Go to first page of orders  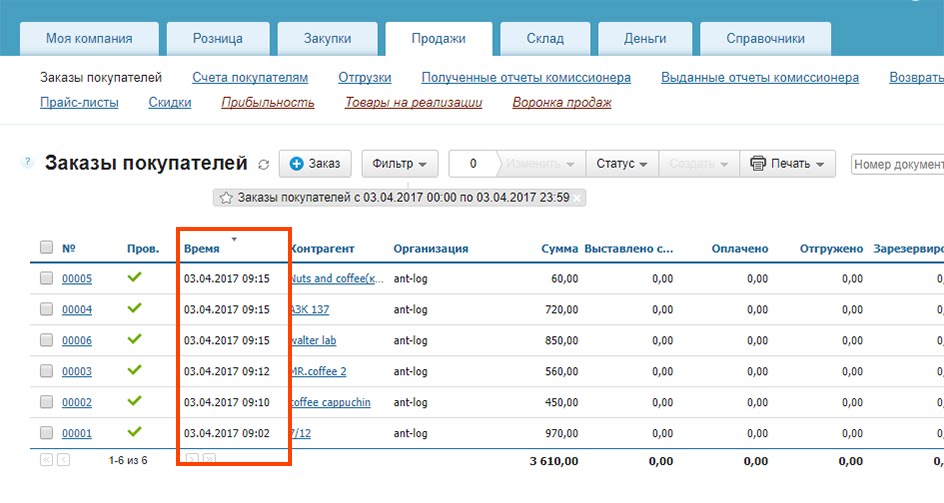(46, 460)
